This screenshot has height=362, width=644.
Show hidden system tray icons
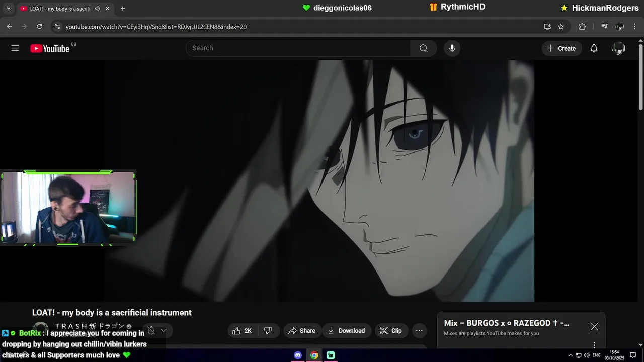point(571,355)
